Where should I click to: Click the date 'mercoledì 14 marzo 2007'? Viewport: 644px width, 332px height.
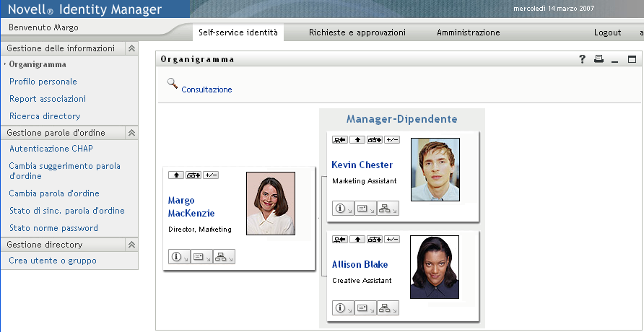tap(554, 8)
